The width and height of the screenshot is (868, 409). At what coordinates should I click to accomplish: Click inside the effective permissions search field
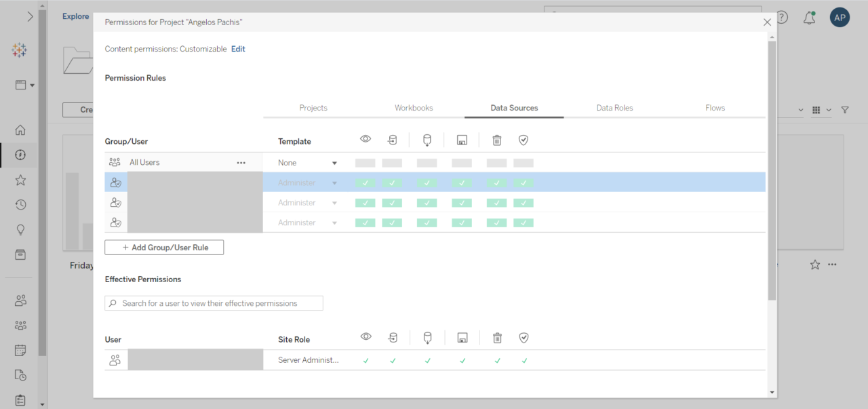(x=214, y=303)
